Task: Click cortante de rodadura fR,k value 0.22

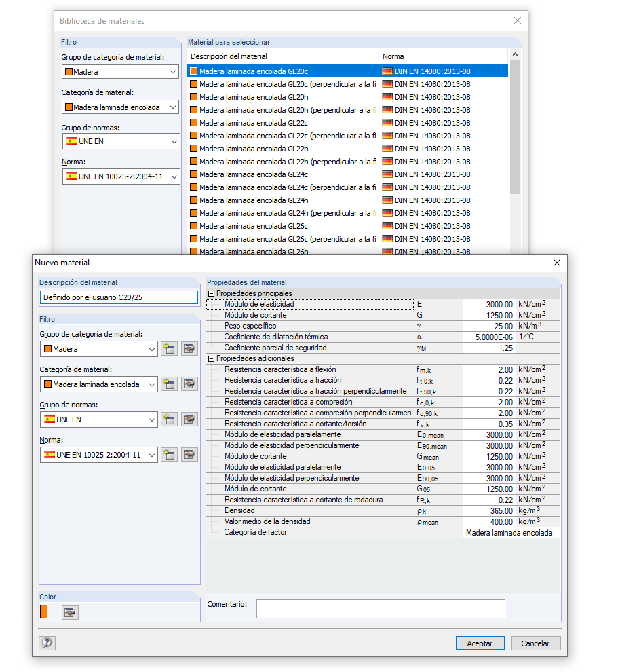Action: click(x=489, y=500)
